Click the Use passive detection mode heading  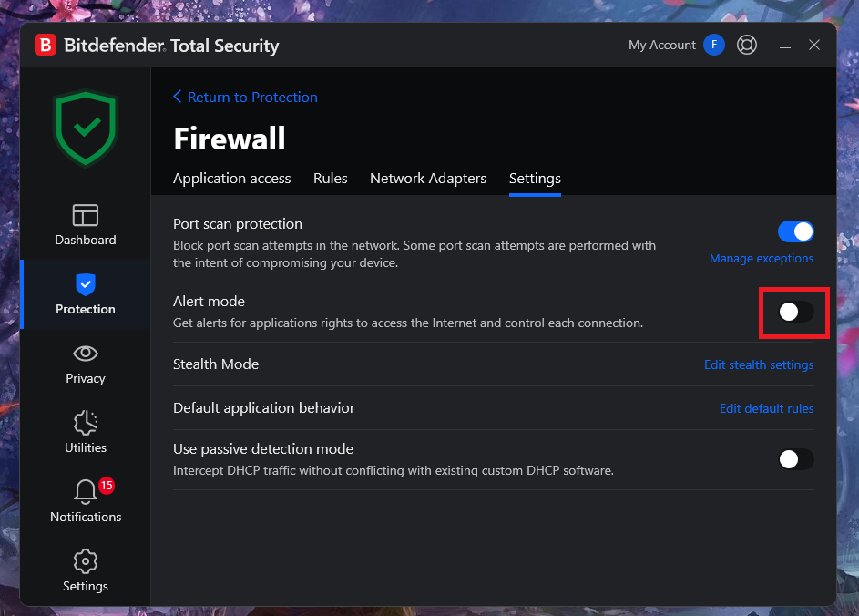click(263, 449)
